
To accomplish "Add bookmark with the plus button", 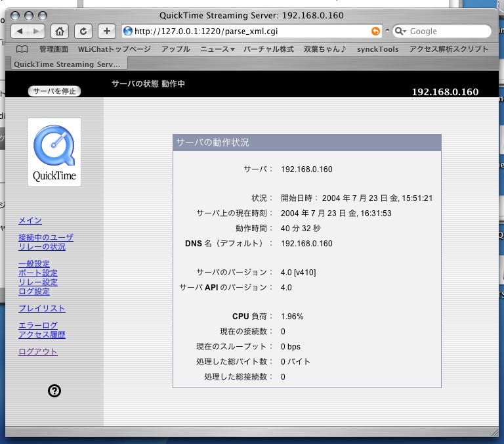I will pyautogui.click(x=107, y=32).
